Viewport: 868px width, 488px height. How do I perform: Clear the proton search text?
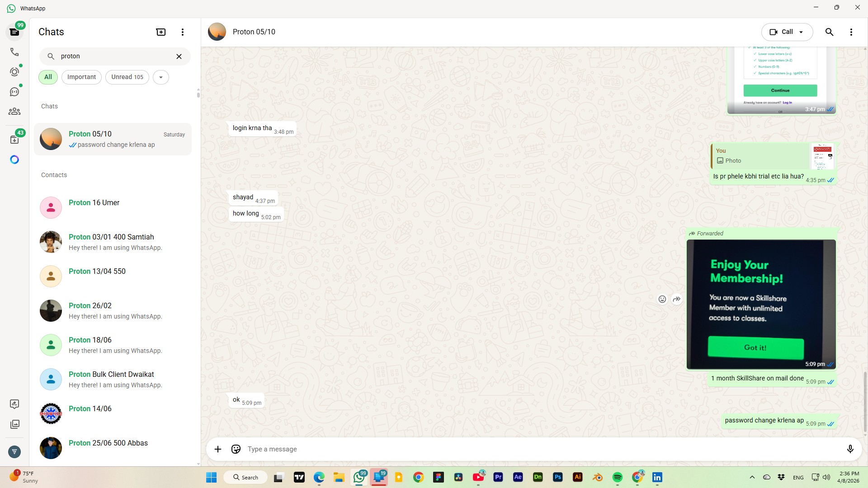point(179,56)
